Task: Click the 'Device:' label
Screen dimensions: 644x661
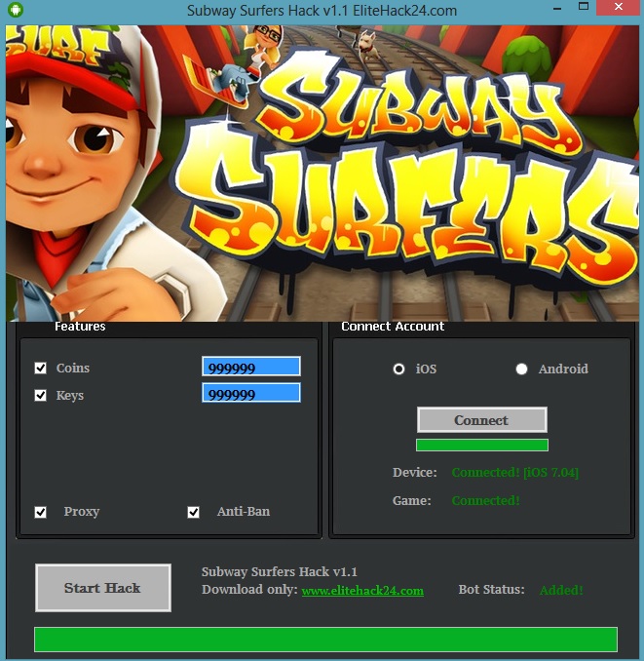Action: coord(415,473)
